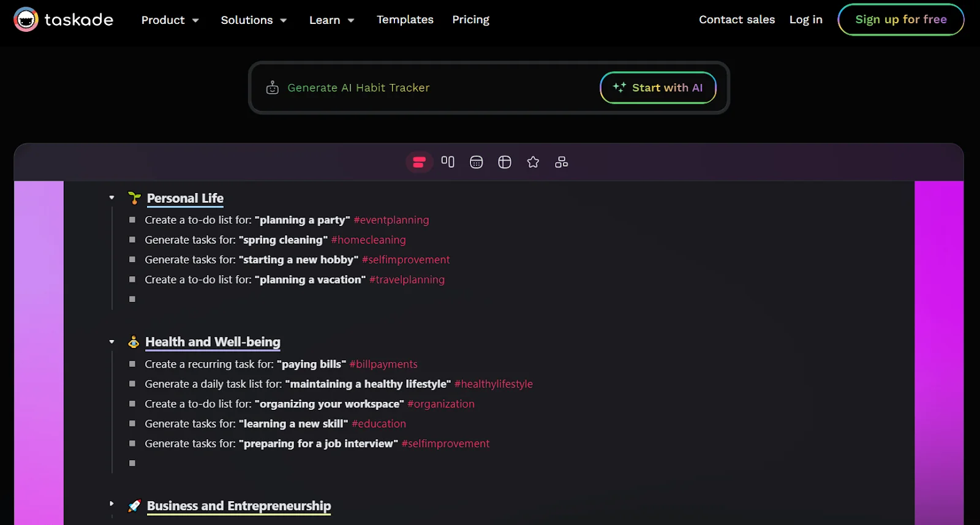Select the Action star view icon
980x525 pixels.
coord(533,162)
